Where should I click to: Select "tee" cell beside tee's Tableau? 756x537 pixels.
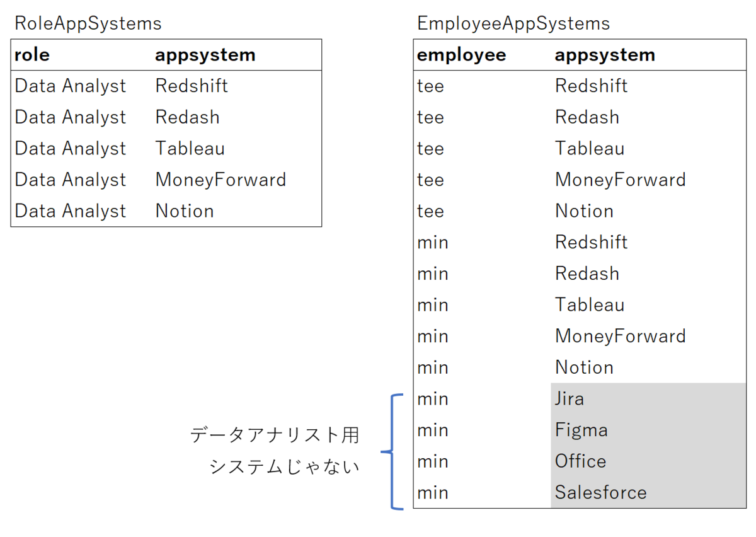[430, 148]
